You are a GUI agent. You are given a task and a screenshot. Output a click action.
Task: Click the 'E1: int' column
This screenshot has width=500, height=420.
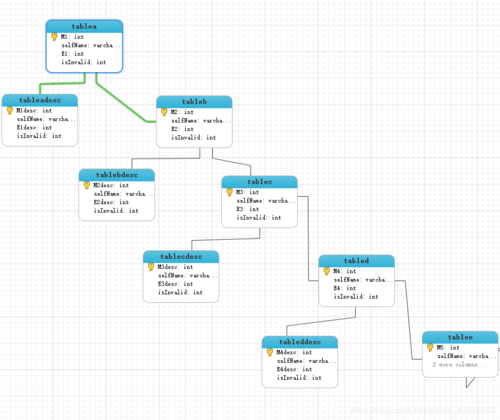pos(72,54)
